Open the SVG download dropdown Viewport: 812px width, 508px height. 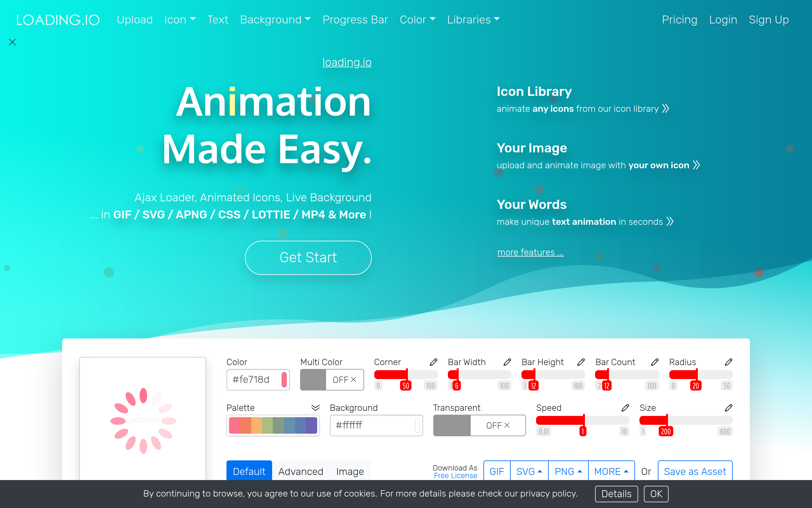tap(529, 471)
